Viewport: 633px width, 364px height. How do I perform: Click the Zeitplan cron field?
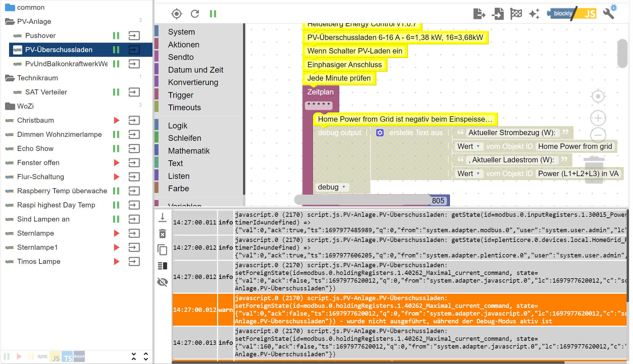pyautogui.click(x=319, y=105)
